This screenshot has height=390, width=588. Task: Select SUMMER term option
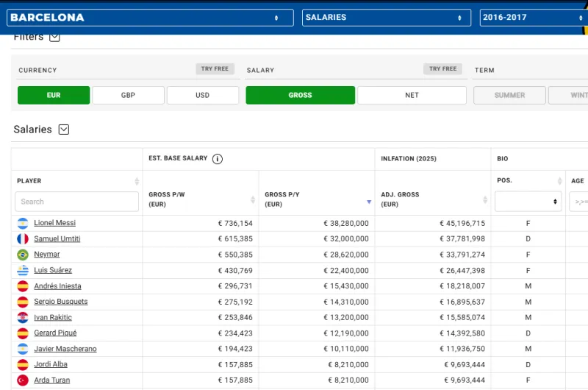point(509,96)
